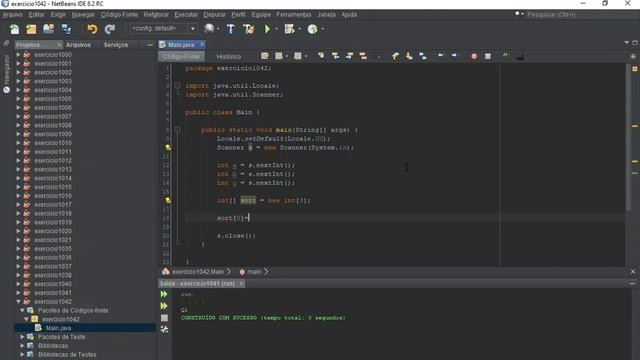The width and height of the screenshot is (640, 360).
Task: Click the lightbulb hint on Scanner line
Action: click(168, 148)
